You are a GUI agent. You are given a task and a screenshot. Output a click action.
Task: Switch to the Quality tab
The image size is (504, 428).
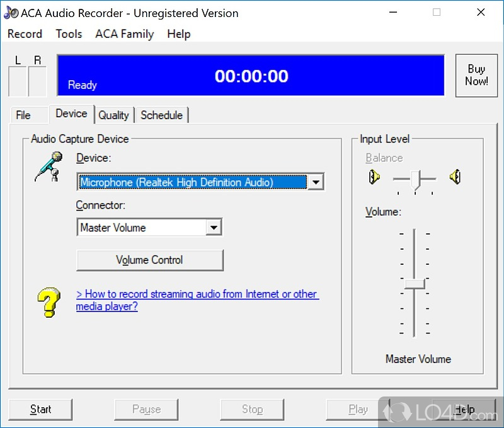pos(113,115)
